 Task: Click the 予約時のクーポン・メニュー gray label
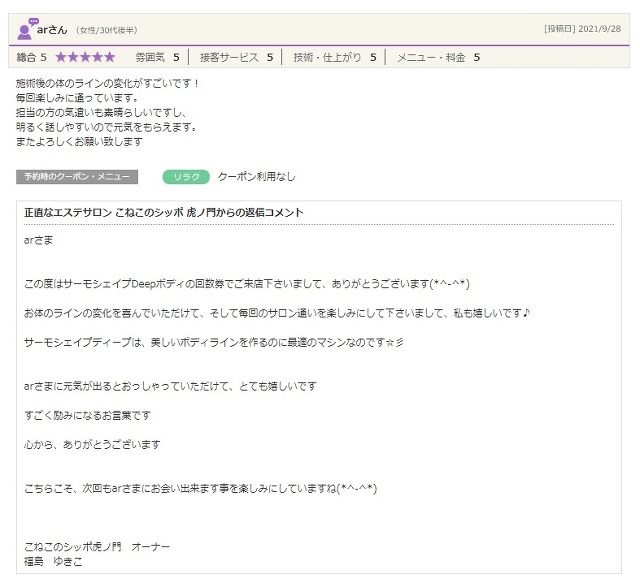coord(77,177)
